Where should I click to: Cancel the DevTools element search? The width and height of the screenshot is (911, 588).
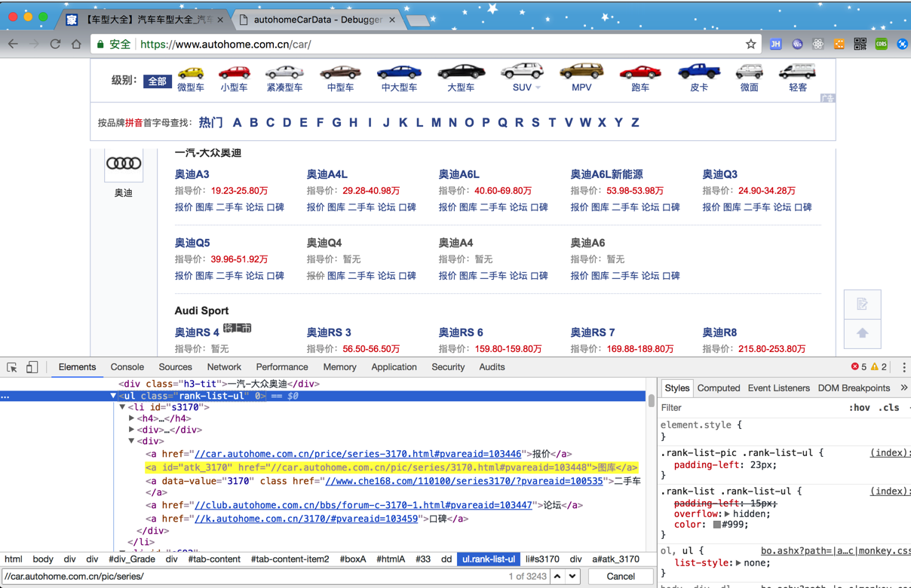pyautogui.click(x=621, y=577)
